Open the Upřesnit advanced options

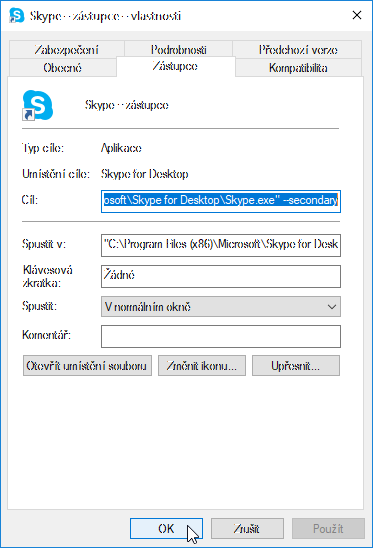[x=296, y=366]
